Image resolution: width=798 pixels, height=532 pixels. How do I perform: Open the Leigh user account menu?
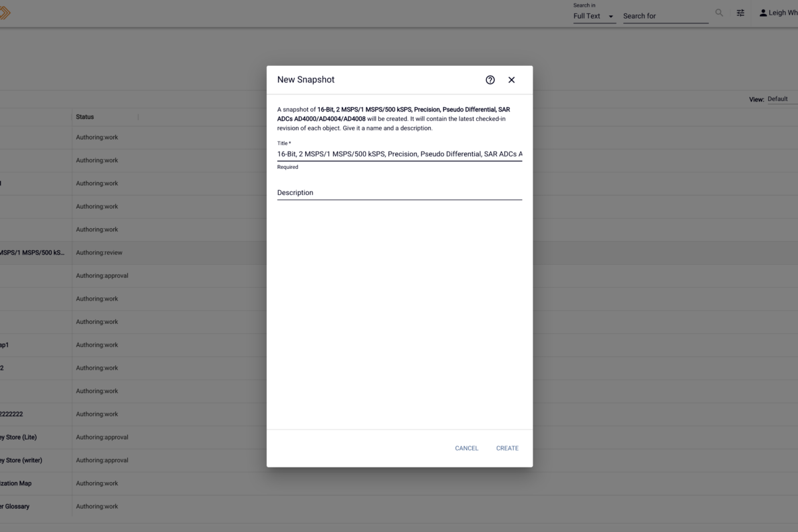click(778, 13)
